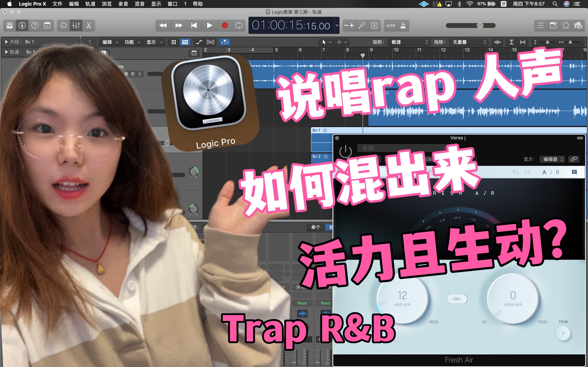Open the Apple Loops browser icon
The image size is (588, 367).
tap(566, 25)
